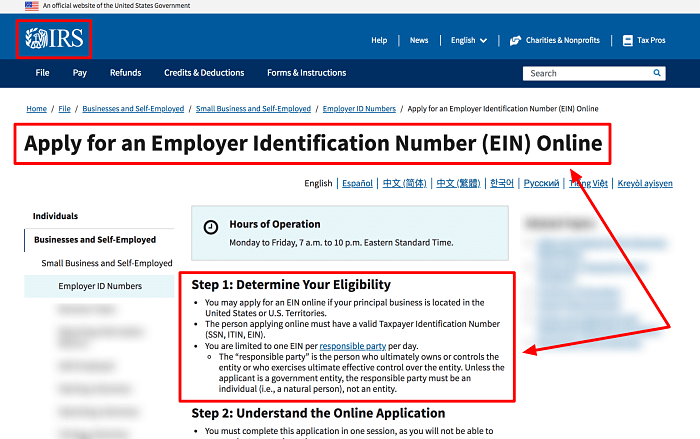Click the Step 2: Understand the Online Application heading
The image size is (700, 439).
coord(318,413)
